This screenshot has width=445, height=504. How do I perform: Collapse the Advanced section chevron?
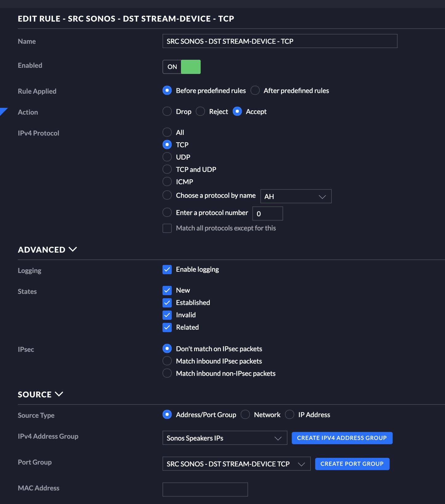point(73,249)
